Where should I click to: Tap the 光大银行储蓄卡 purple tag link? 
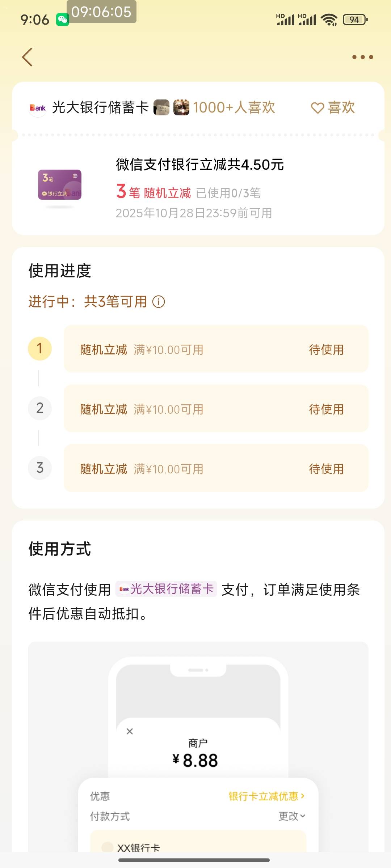click(x=167, y=589)
